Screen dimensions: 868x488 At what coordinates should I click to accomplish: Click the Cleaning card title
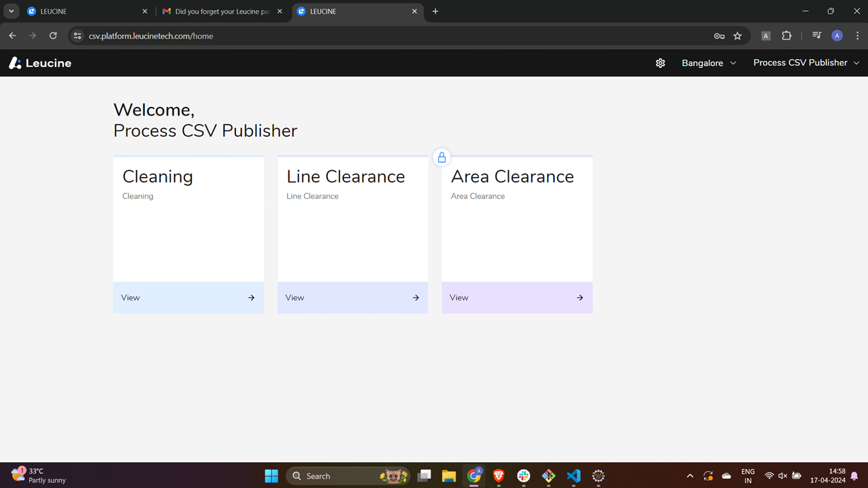(x=158, y=176)
